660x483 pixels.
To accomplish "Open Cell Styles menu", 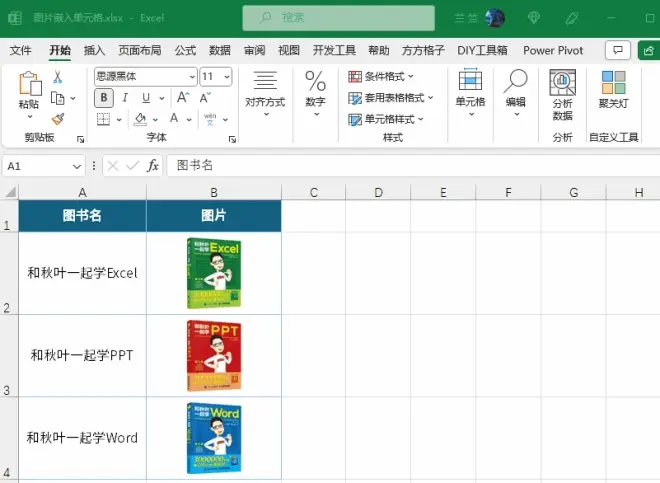I will pyautogui.click(x=386, y=119).
